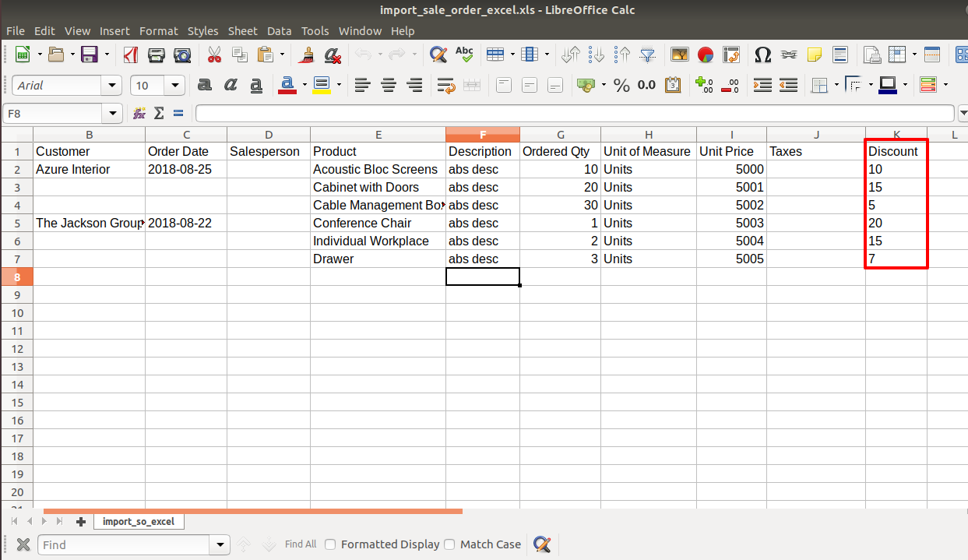
Task: Toggle wrap text
Action: (x=446, y=85)
